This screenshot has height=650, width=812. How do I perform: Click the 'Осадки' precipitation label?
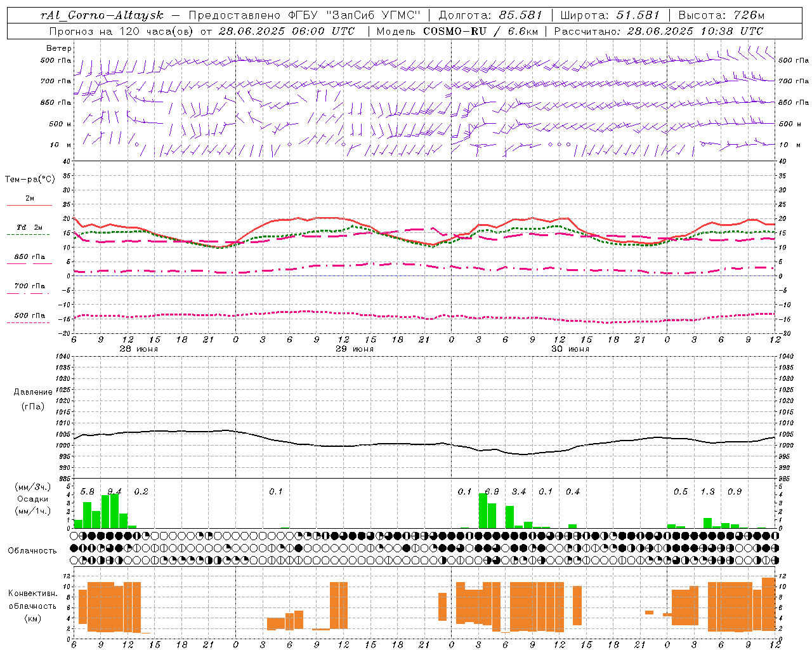pos(33,499)
